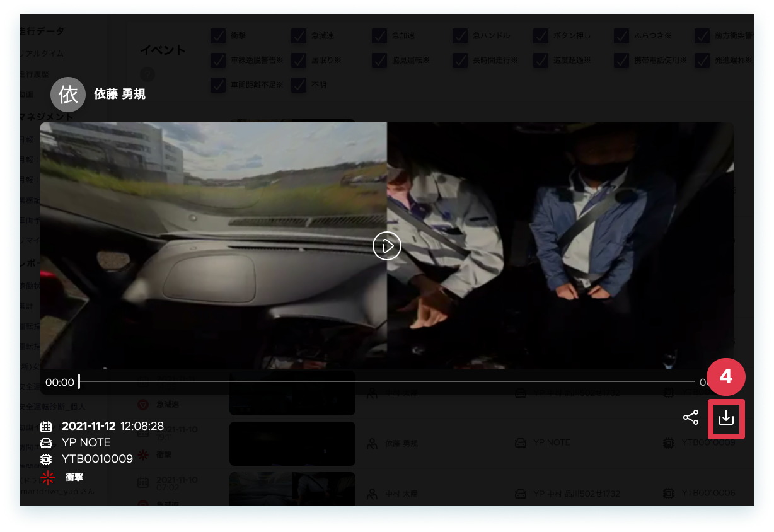The width and height of the screenshot is (774, 532).
Task: Click the date text 2021-11-12 12:08:28
Action: pos(113,426)
